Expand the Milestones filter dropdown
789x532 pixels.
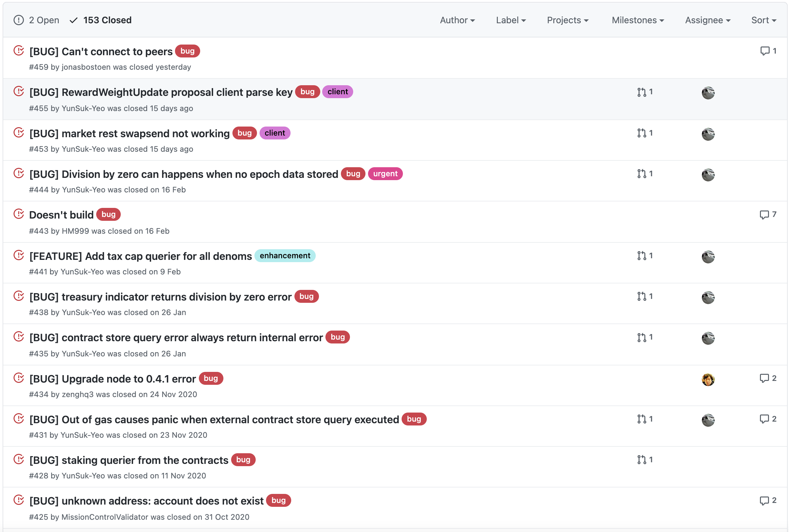[637, 20]
